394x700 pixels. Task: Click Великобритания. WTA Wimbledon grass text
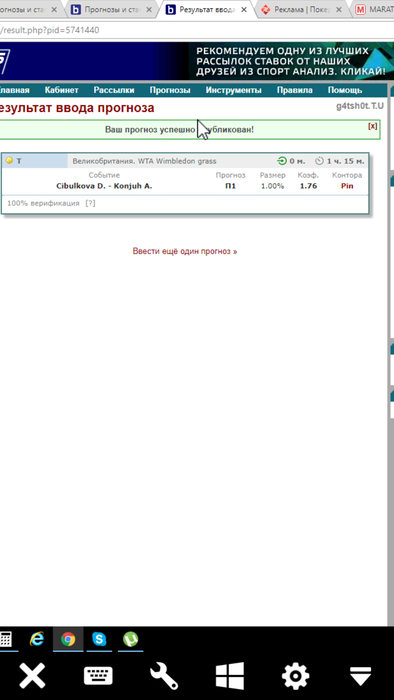tap(144, 161)
